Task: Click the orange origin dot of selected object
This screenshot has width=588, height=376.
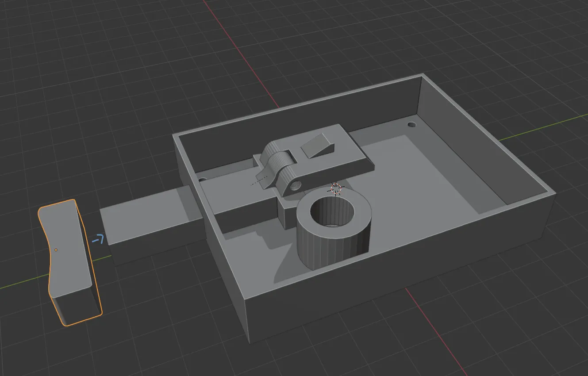Action: click(56, 250)
